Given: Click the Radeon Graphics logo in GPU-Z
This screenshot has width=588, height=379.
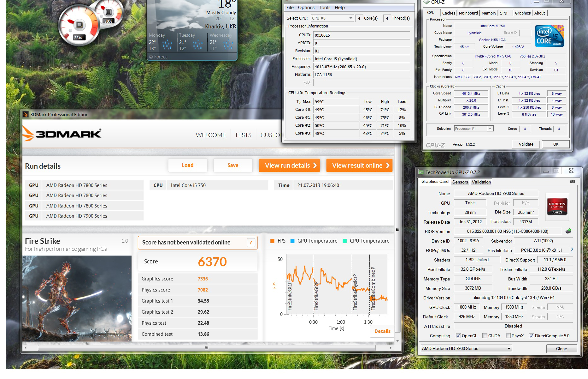Looking at the screenshot, I should tap(557, 207).
